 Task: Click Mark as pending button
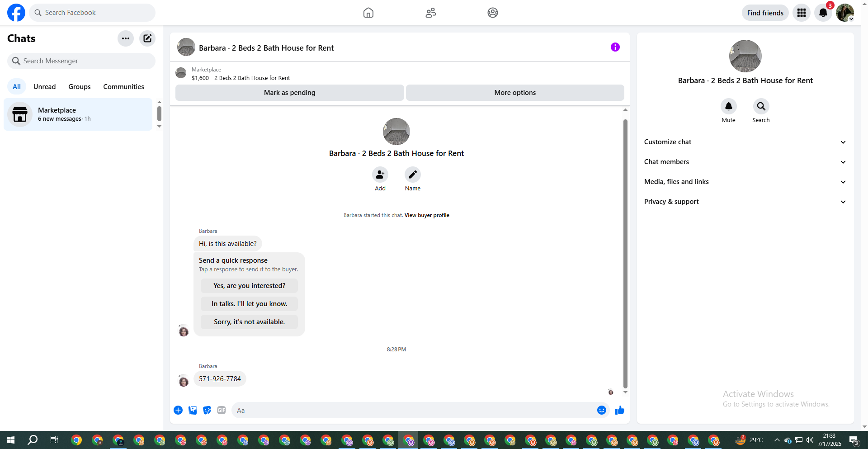(290, 93)
